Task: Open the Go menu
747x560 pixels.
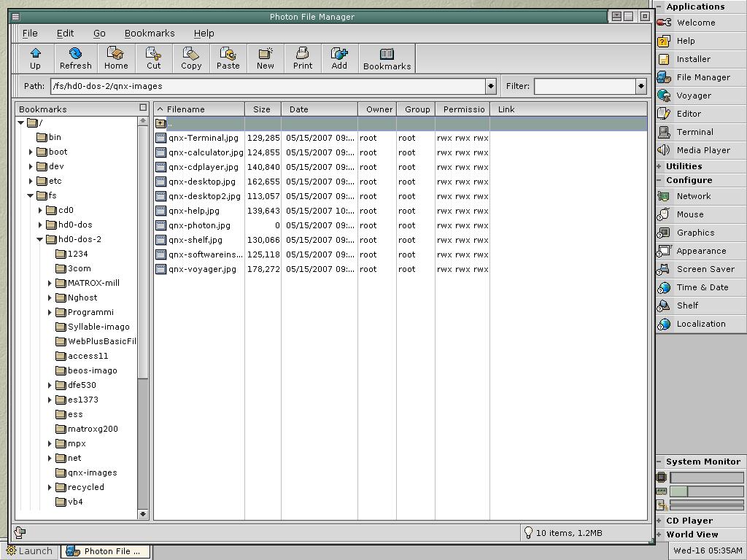Action: pos(99,33)
